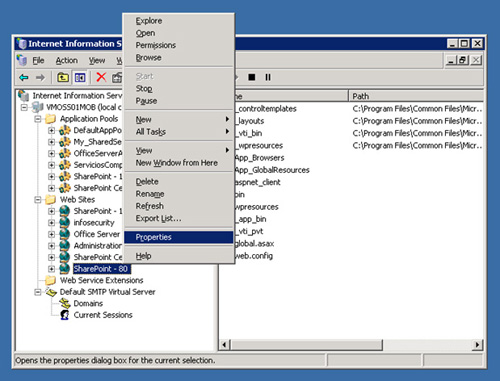Click the Forward arrow toolbar icon

click(40, 78)
